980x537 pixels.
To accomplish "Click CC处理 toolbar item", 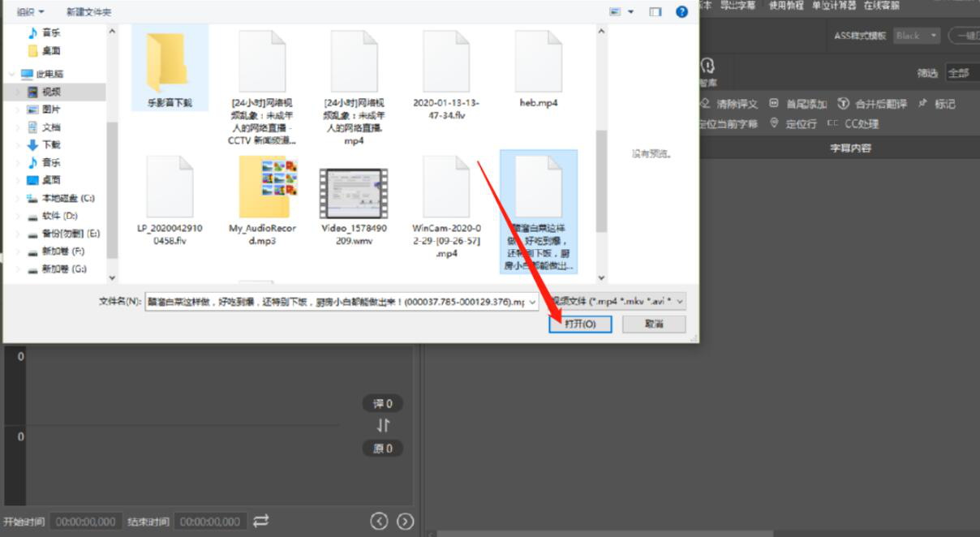I will click(853, 124).
